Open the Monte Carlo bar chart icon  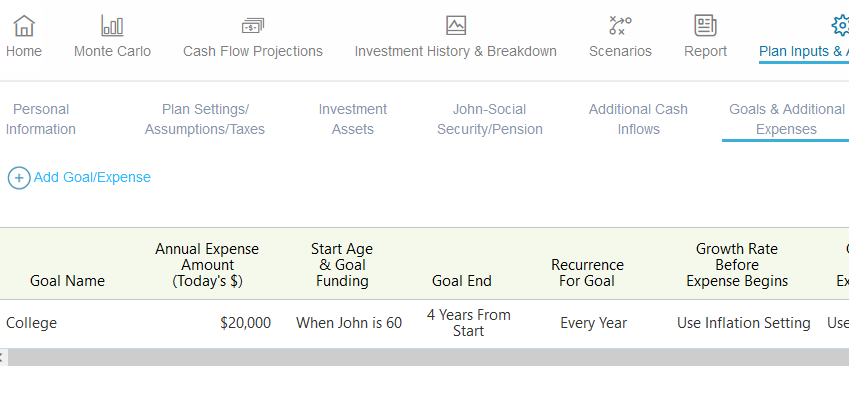coord(112,25)
